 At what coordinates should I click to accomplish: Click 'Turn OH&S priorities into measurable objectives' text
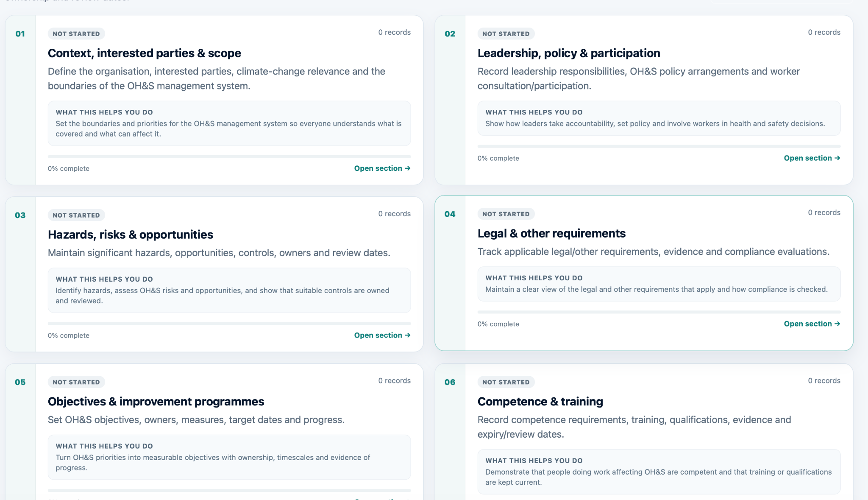[x=213, y=463]
